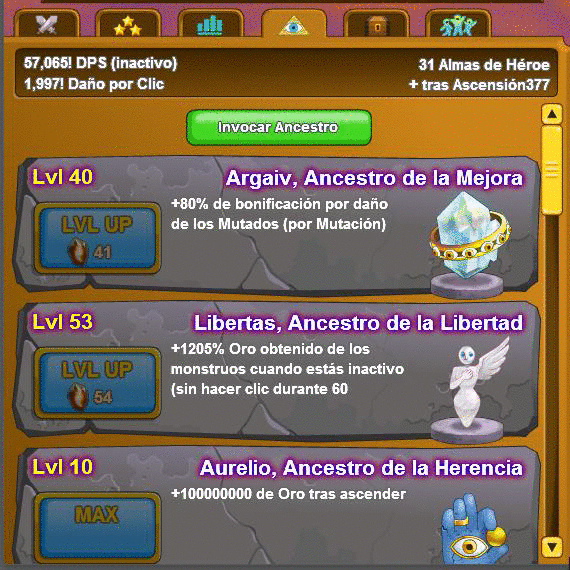Click the scroll up arrow button

(552, 114)
